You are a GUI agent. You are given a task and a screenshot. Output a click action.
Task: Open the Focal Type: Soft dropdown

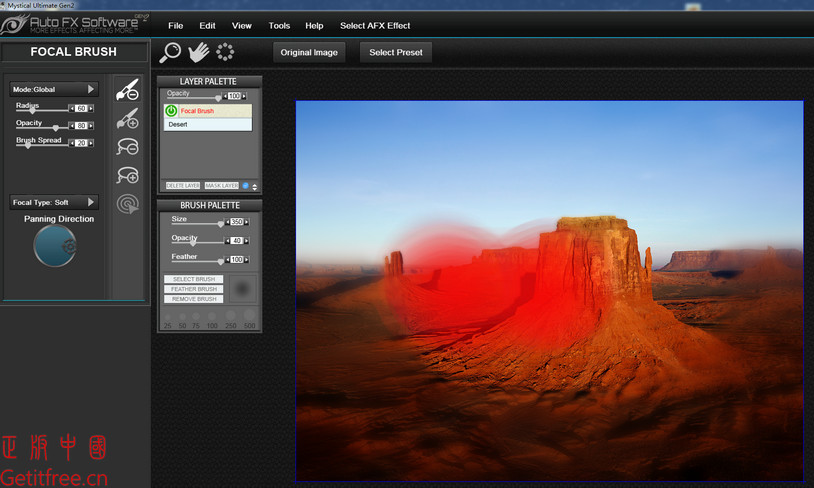[53, 202]
